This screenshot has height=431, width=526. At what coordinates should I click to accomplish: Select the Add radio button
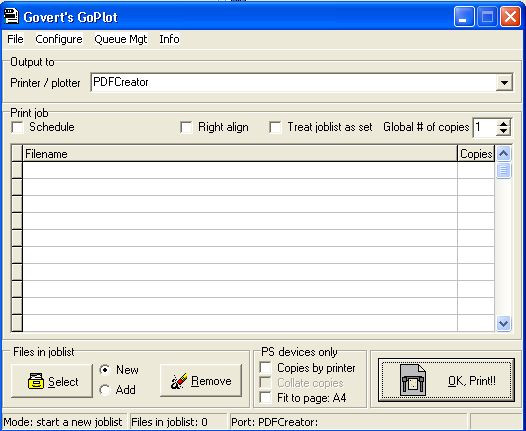tap(105, 390)
